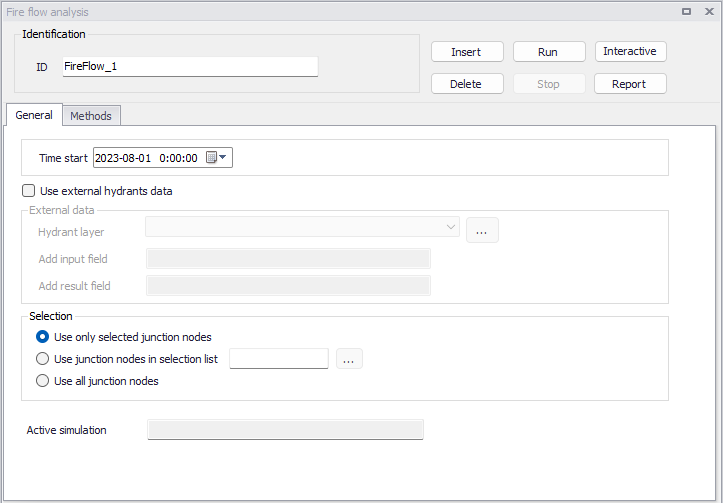This screenshot has height=503, width=723.
Task: Switch to the Methods tab
Action: [91, 116]
